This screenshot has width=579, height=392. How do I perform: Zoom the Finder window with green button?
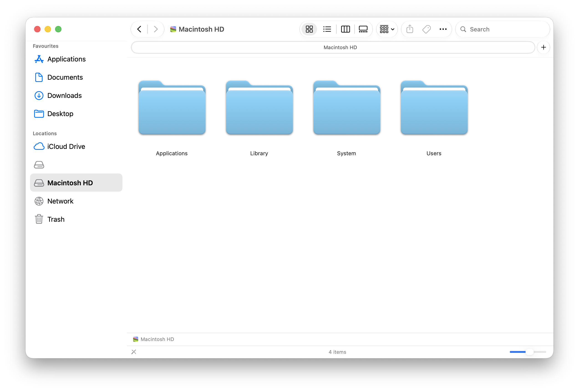(58, 29)
